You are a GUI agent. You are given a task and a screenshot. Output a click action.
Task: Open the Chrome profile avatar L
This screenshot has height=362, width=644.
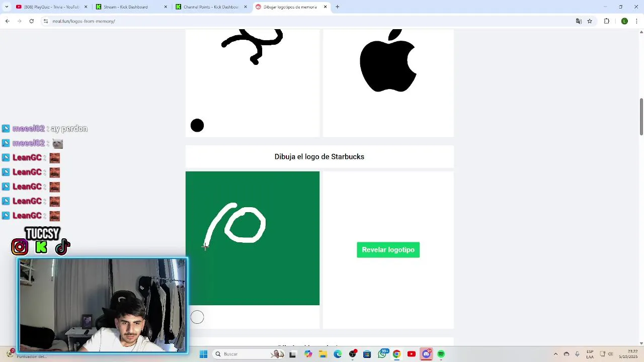tap(624, 21)
